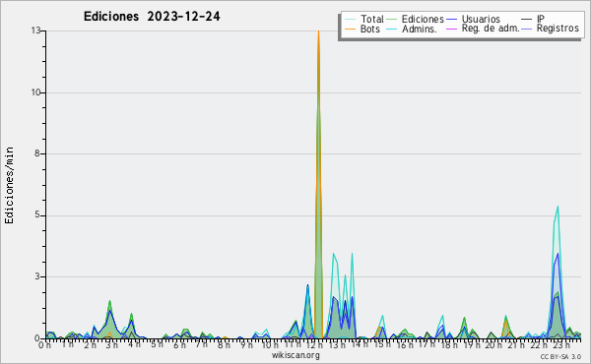Click the y-axis value 5

pyautogui.click(x=37, y=215)
